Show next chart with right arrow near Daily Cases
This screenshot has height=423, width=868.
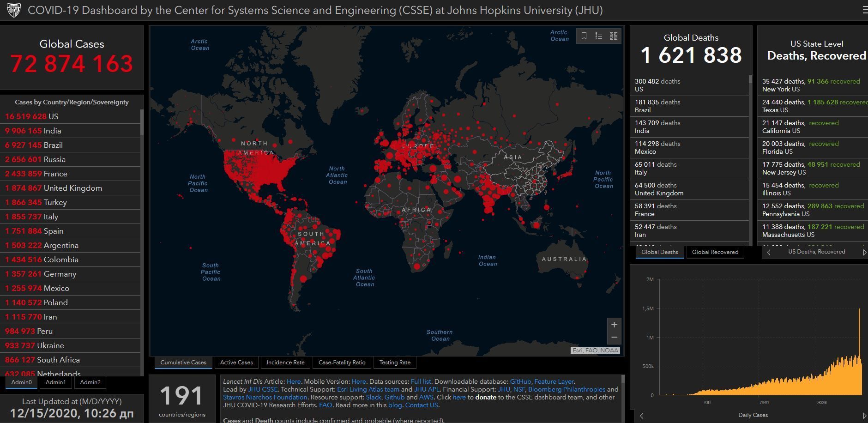click(864, 416)
